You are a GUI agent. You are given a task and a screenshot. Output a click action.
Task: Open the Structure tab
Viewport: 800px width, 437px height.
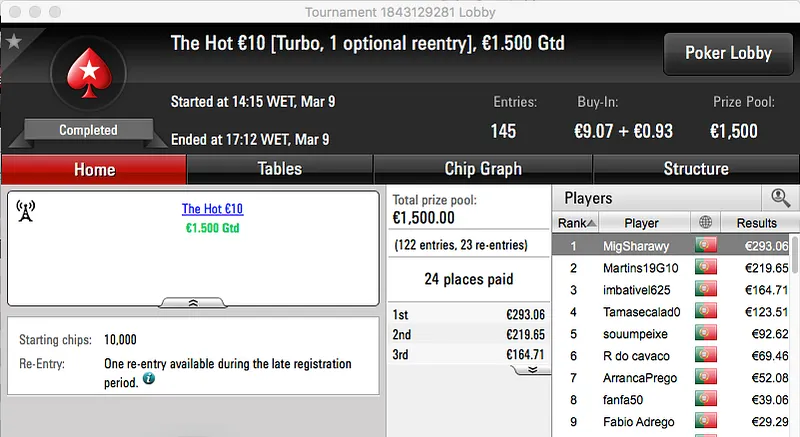pyautogui.click(x=696, y=169)
